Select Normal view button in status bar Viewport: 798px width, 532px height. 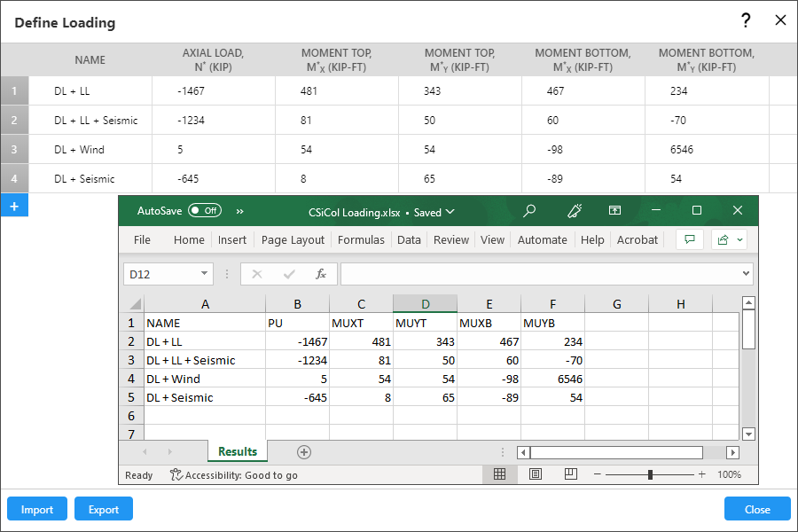click(499, 474)
